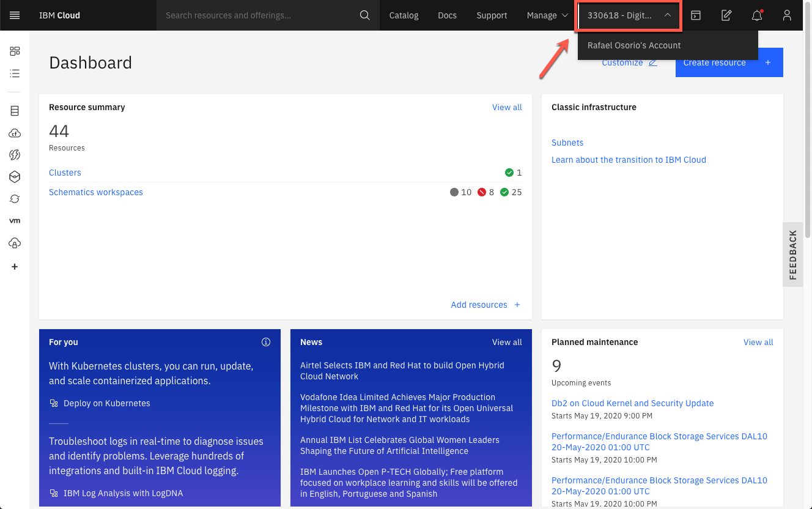Screen dimensions: 812x509
Task: Type in the Search resources field
Action: coord(257,15)
